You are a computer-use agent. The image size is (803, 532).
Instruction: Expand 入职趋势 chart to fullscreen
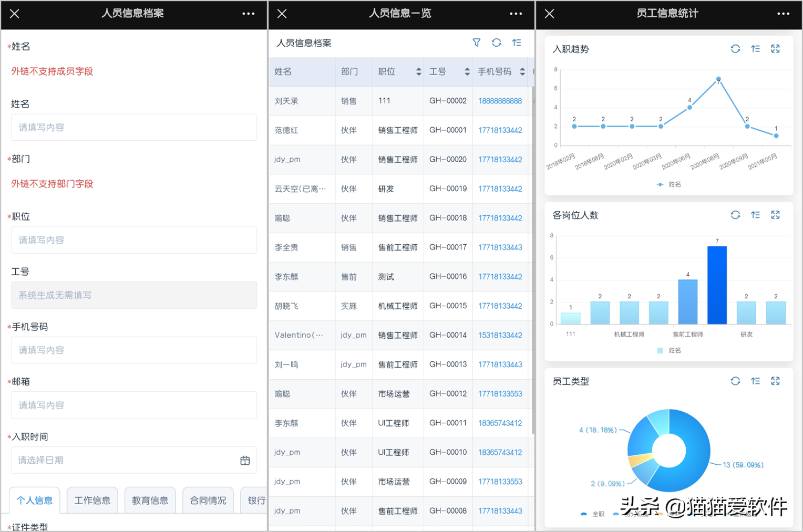tap(775, 48)
